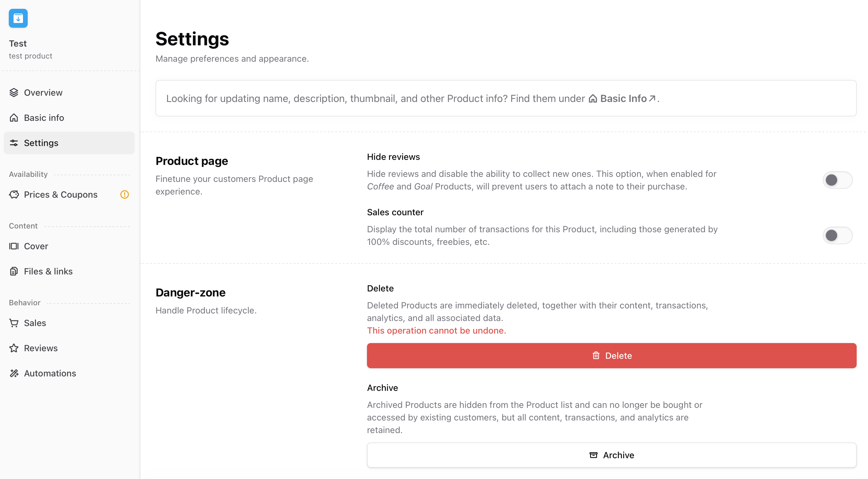Select the Test product name header
This screenshot has height=479, width=868.
18,43
